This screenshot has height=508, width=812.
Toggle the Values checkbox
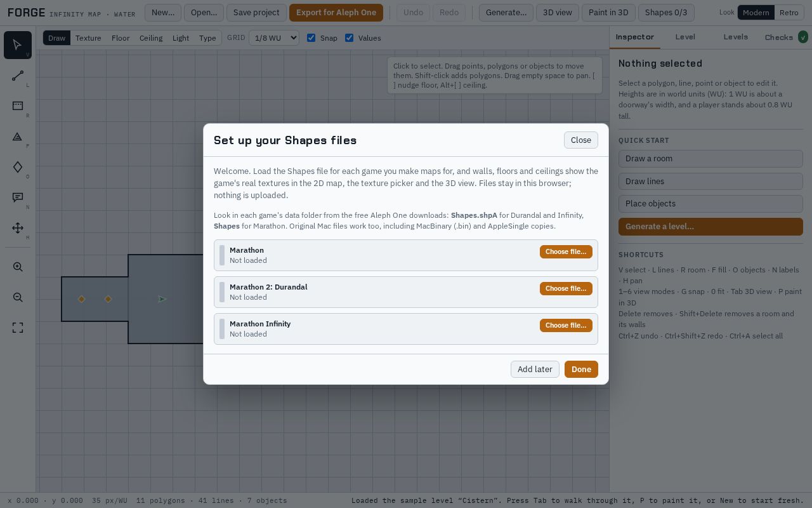click(x=349, y=38)
